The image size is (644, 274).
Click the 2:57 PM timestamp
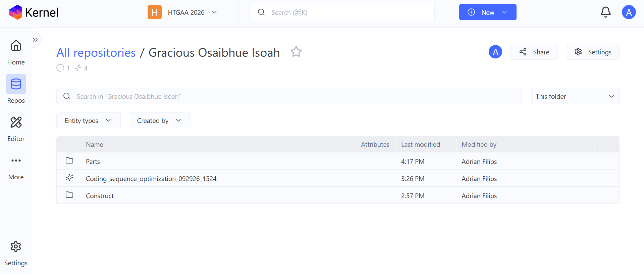413,196
